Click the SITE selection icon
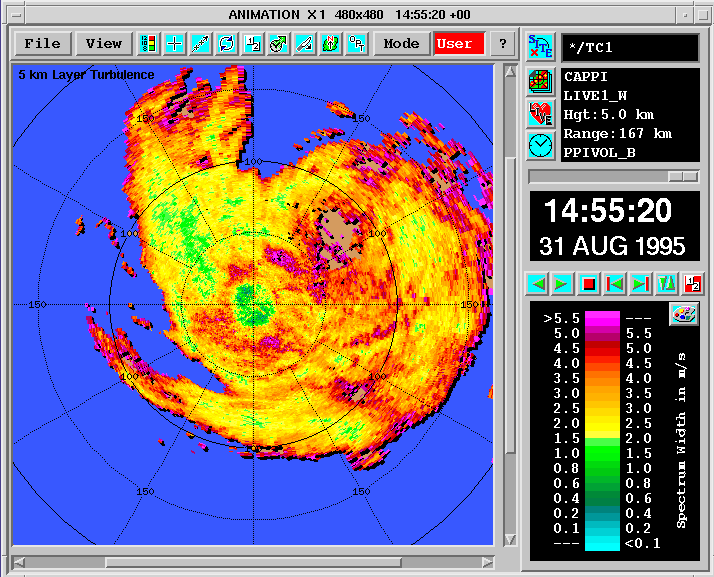The width and height of the screenshot is (714, 577). (x=541, y=47)
